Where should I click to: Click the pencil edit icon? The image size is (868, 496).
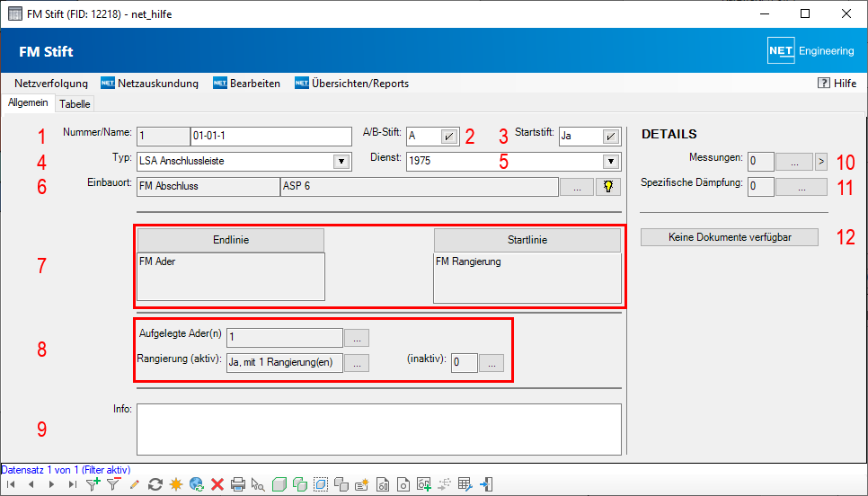point(134,484)
